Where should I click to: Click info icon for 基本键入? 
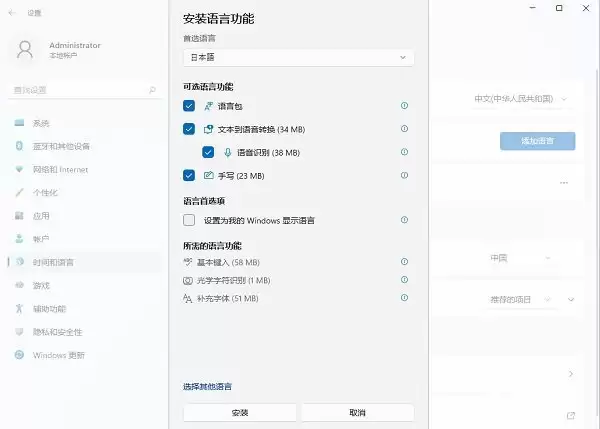(404, 262)
